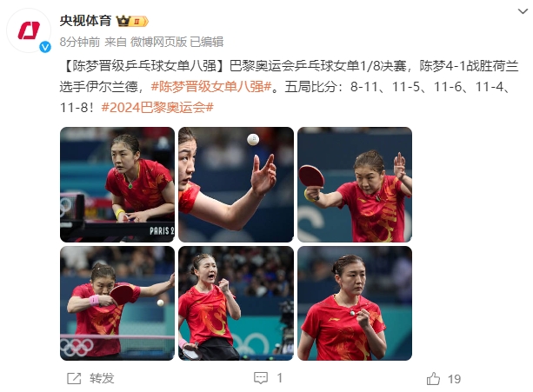Image resolution: width=533 pixels, height=392 pixels.
Task: Open the 央视体育 profile avatar
Action: pyautogui.click(x=29, y=31)
